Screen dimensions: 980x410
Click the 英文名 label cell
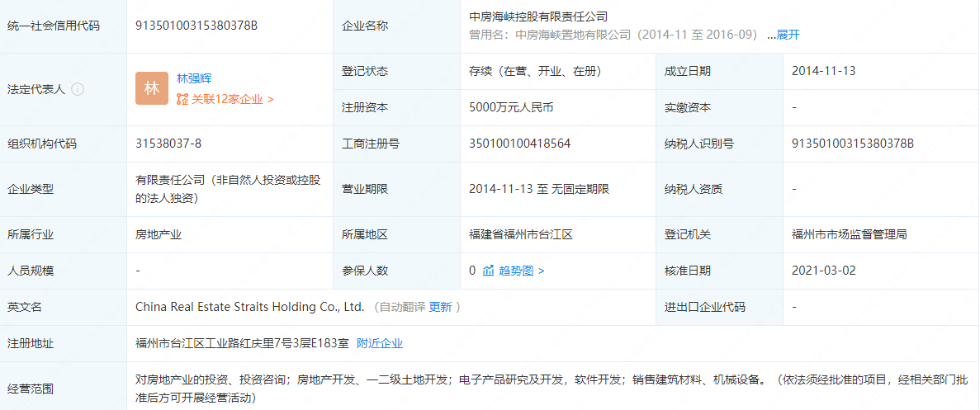[63, 307]
